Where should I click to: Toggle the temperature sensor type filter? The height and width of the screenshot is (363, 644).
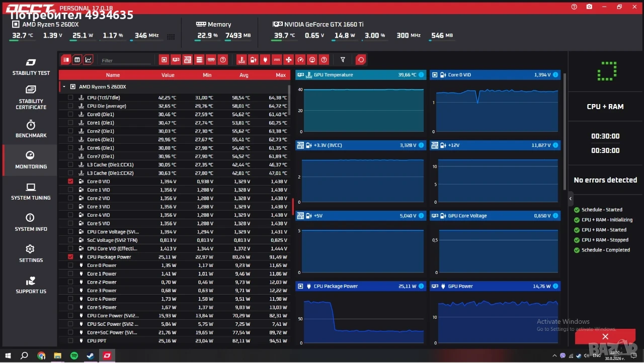[242, 60]
